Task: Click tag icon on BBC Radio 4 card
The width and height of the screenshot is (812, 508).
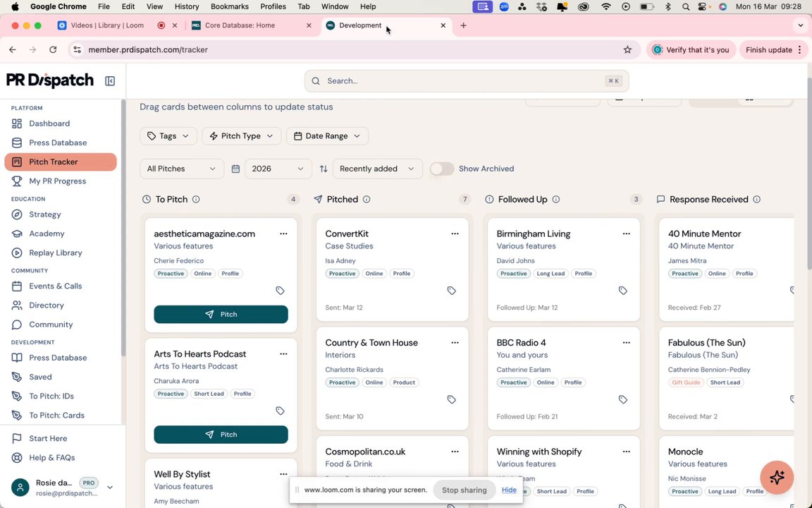Action: click(623, 399)
